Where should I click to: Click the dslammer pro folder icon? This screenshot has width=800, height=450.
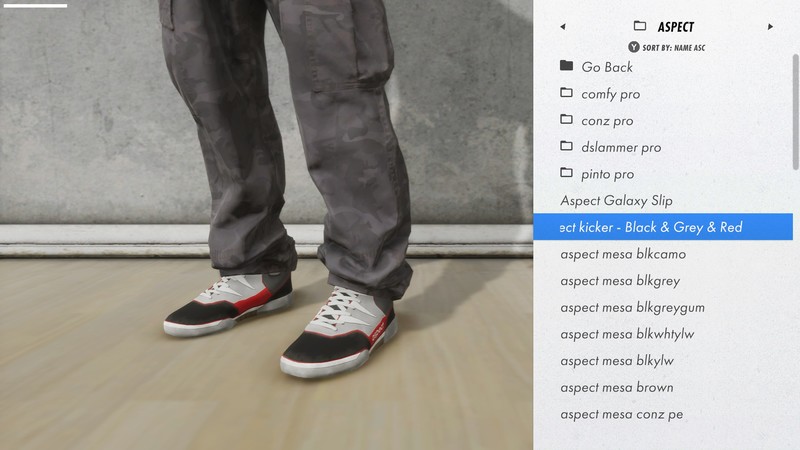click(x=567, y=147)
